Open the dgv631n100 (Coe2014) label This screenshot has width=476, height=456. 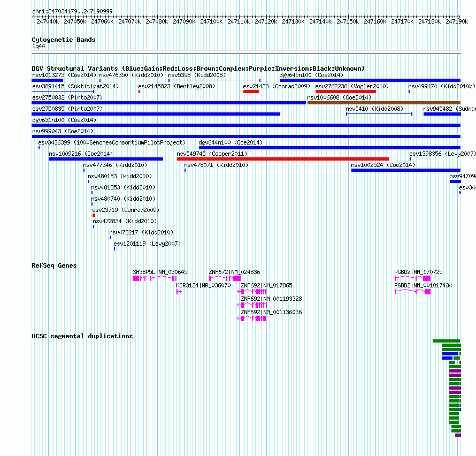click(x=64, y=120)
